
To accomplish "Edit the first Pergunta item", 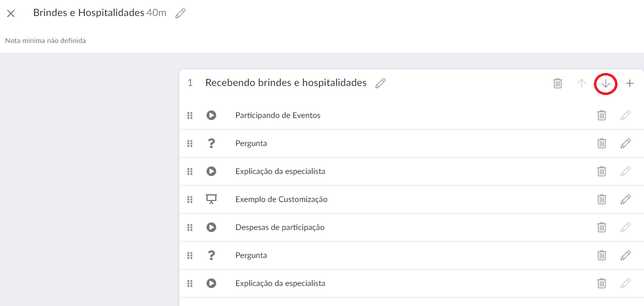I will (625, 143).
